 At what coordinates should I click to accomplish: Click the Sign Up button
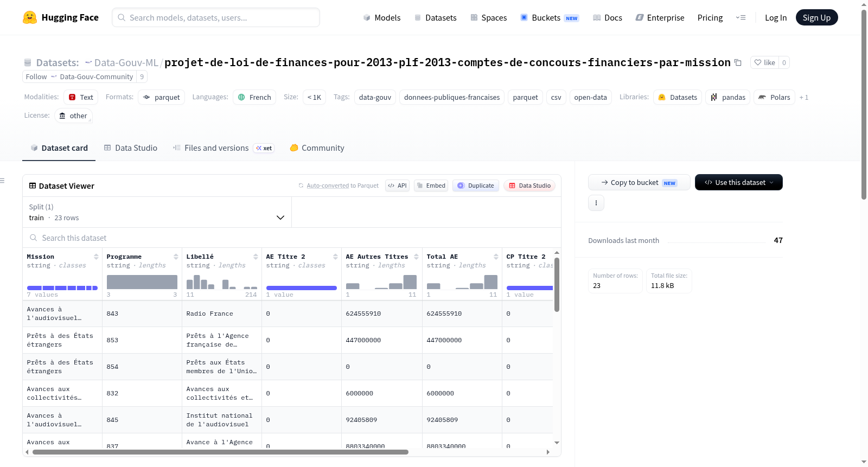(816, 17)
